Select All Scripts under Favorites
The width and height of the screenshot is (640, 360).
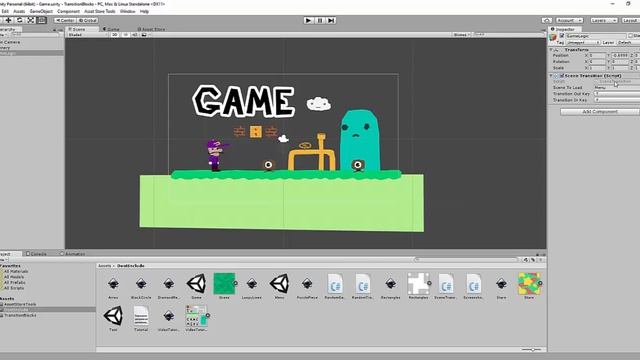14,288
